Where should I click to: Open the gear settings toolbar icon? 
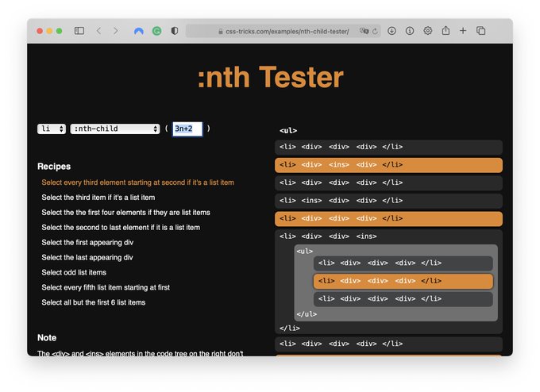tap(428, 31)
